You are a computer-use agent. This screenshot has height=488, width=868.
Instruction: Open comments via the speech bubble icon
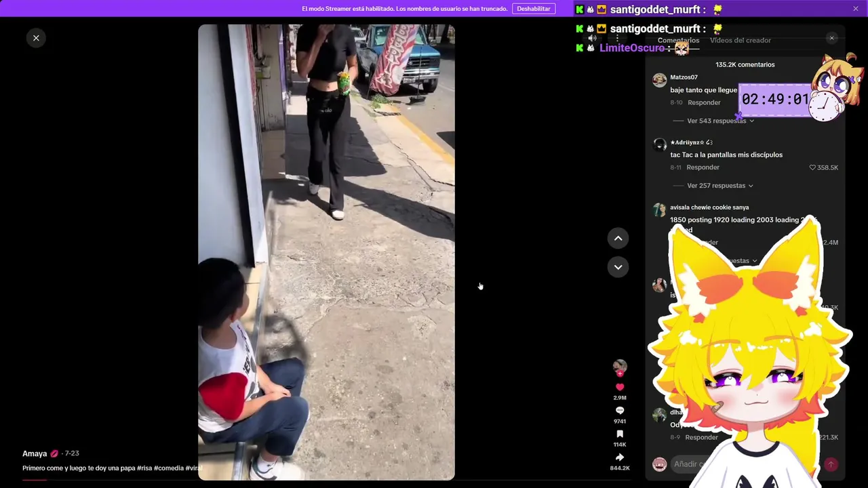620,411
